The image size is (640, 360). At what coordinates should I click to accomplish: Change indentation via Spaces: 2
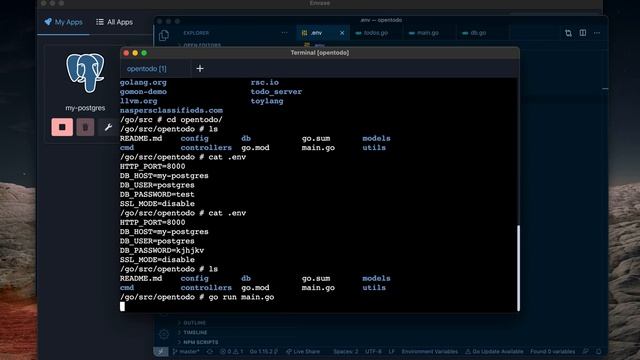coord(345,351)
